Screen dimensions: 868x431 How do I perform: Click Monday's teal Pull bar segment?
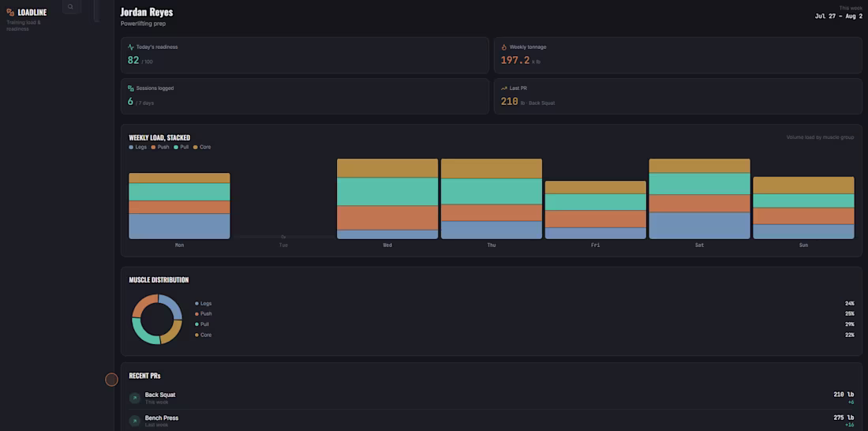pos(179,192)
